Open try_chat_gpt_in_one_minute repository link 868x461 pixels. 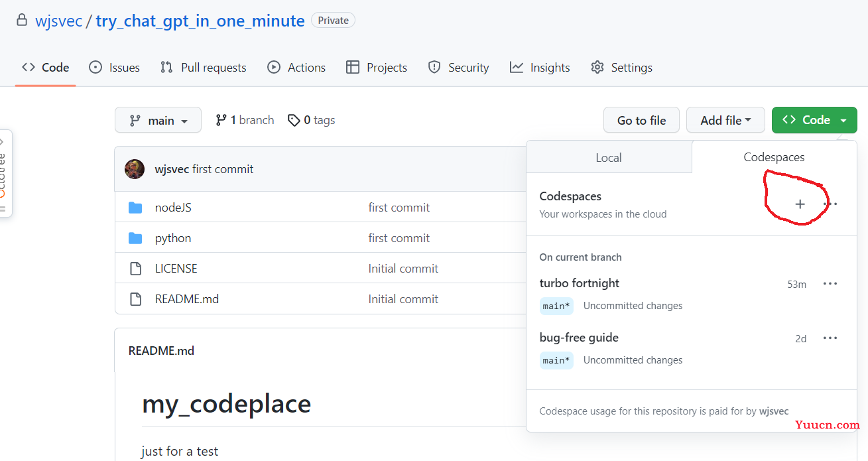(x=200, y=21)
